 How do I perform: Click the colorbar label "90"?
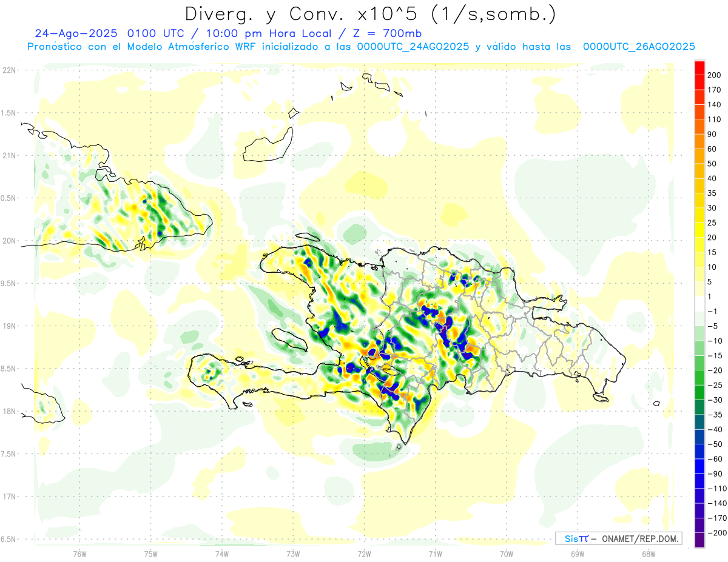click(712, 135)
